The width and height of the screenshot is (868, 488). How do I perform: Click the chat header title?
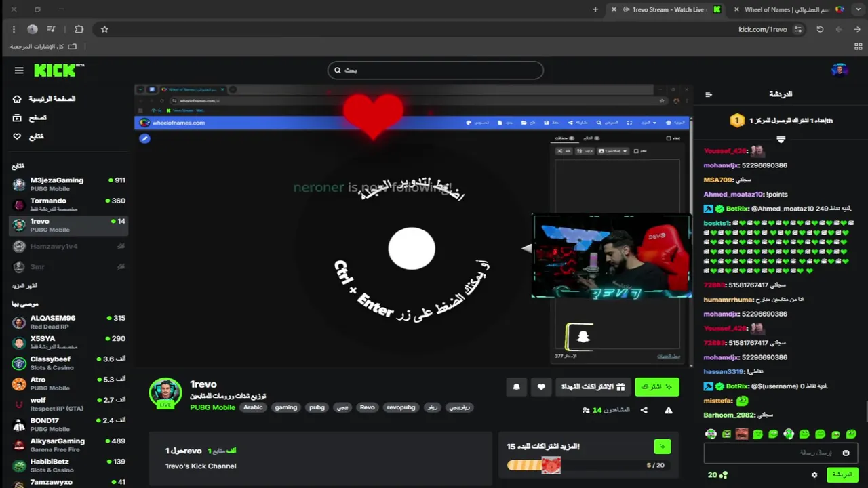click(x=781, y=94)
